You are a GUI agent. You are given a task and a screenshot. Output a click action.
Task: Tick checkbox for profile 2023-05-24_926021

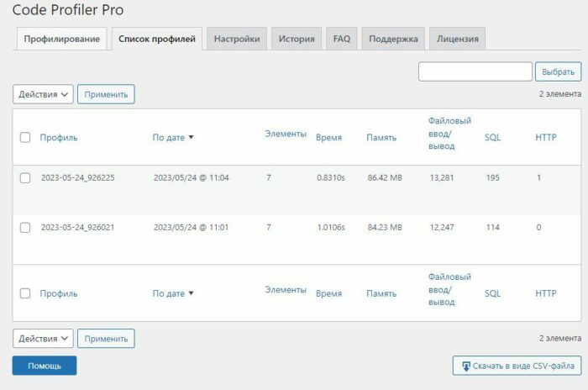tap(25, 228)
